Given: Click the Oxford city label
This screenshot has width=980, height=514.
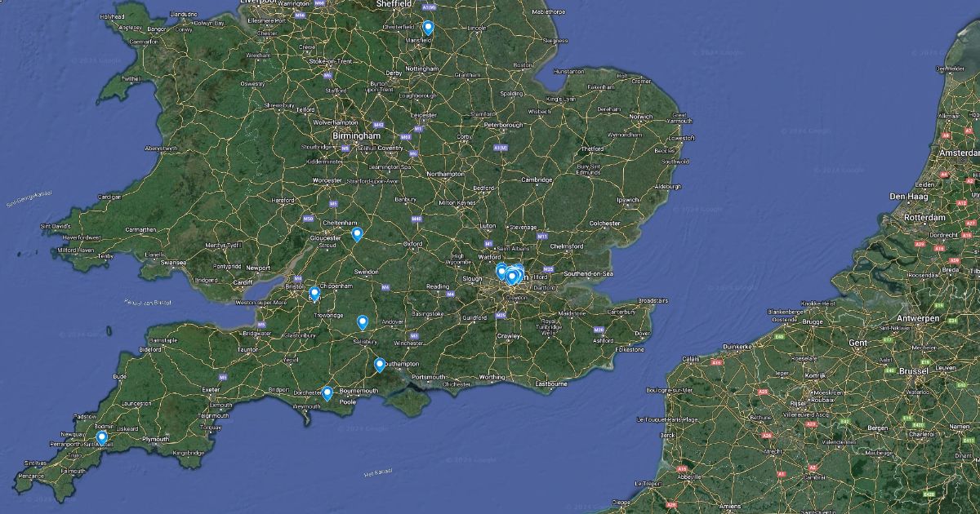Looking at the screenshot, I should point(412,243).
